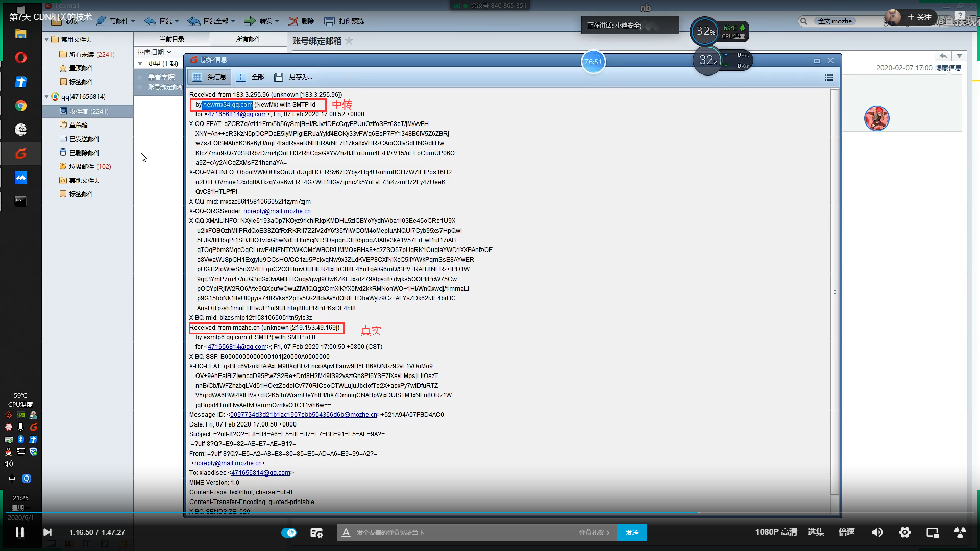Viewport: 980px width, 551px height.
Task: Change quality via 1080P 高清
Action: (x=776, y=532)
